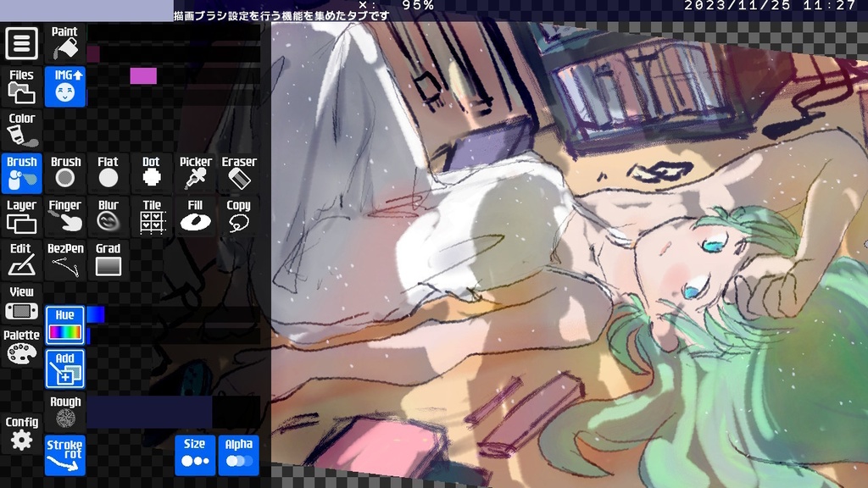
Task: Select the Paint bucket tool
Action: [x=64, y=42]
